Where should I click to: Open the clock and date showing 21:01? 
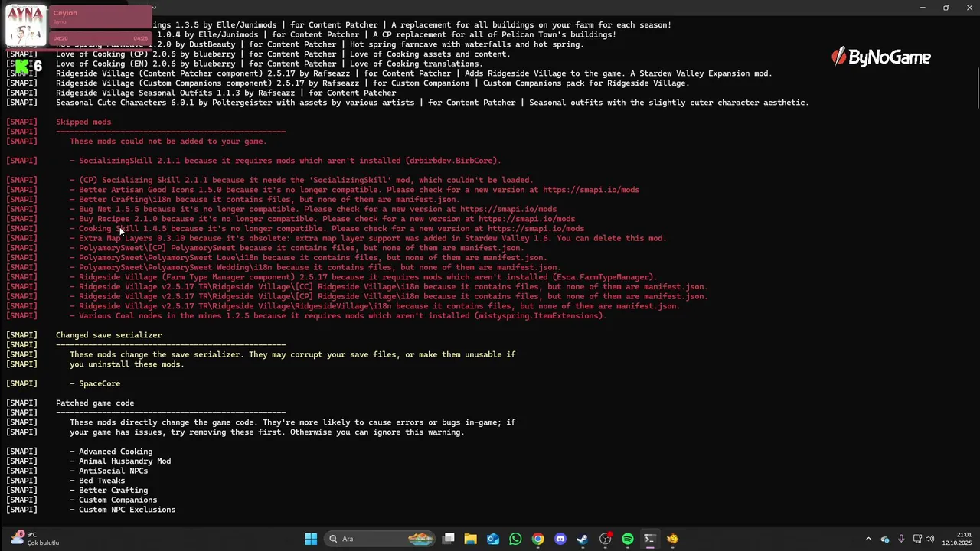point(957,539)
